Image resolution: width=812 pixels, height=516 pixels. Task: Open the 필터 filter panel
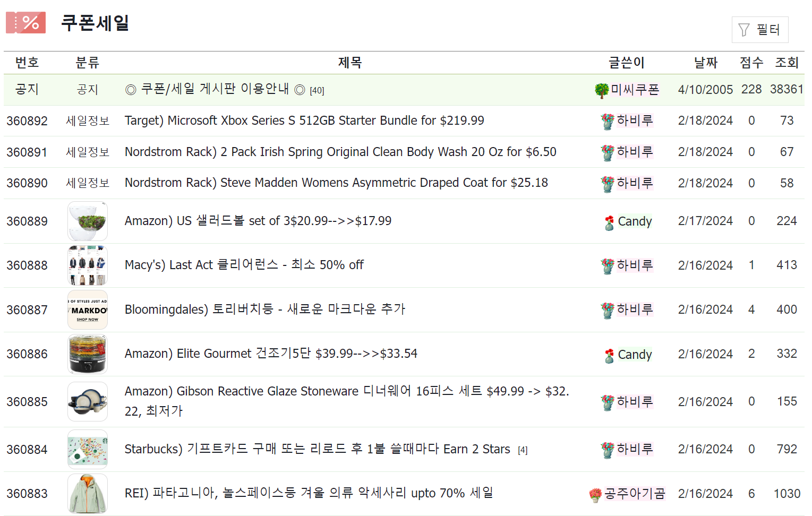click(760, 30)
